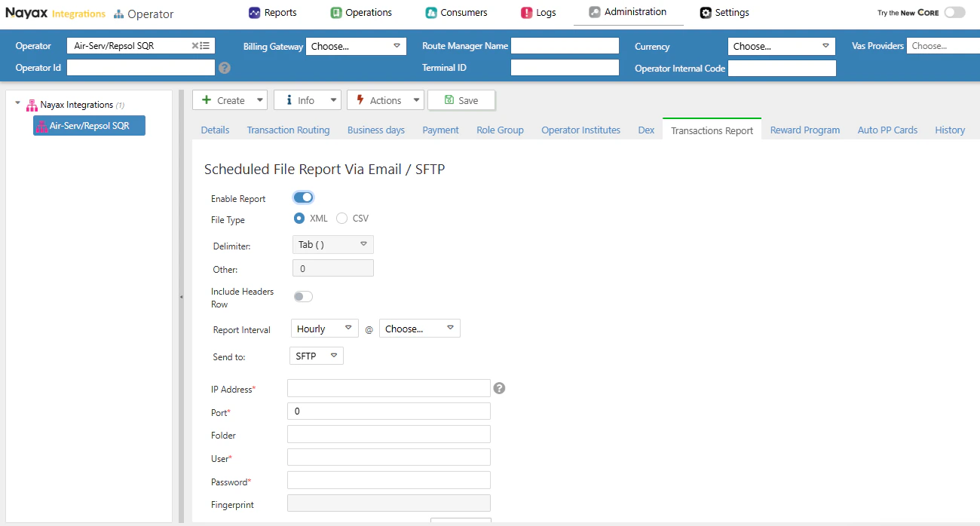This screenshot has width=980, height=526.
Task: Click the Route Manager Name field
Action: tap(565, 46)
